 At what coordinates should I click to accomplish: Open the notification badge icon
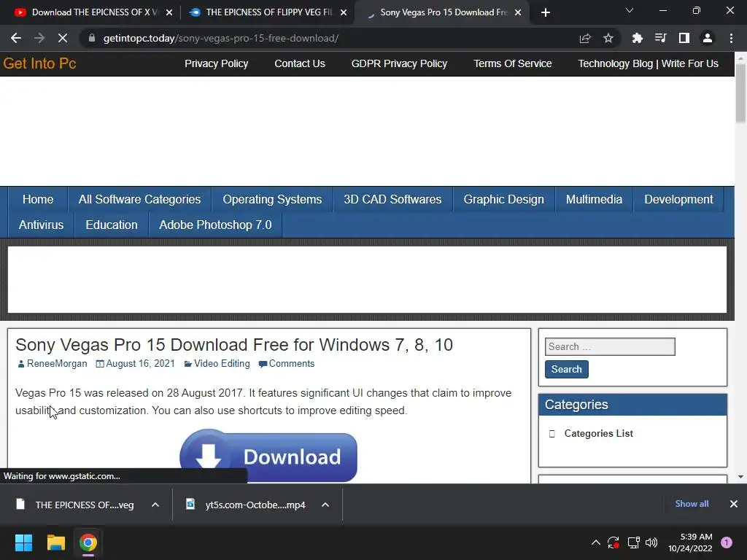click(x=726, y=542)
